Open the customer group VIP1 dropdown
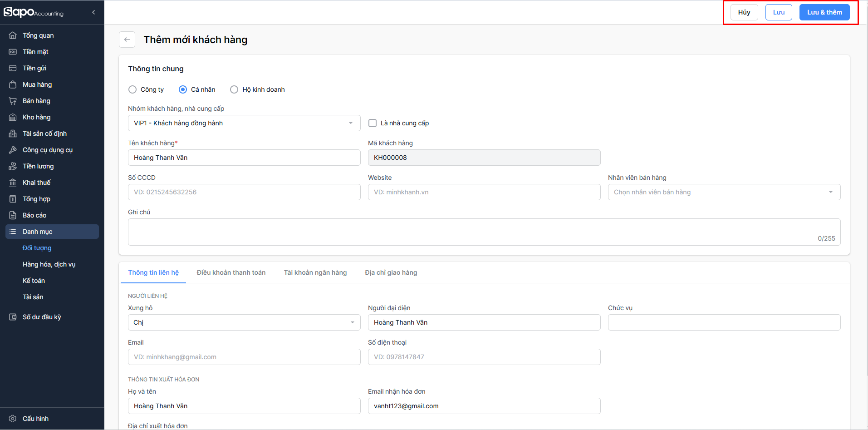 (x=244, y=123)
